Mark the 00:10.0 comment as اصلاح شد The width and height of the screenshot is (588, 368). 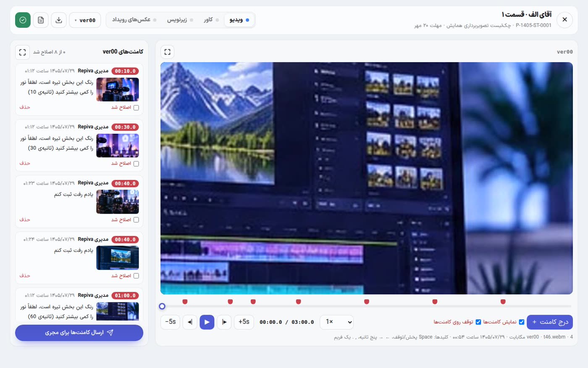(x=136, y=108)
